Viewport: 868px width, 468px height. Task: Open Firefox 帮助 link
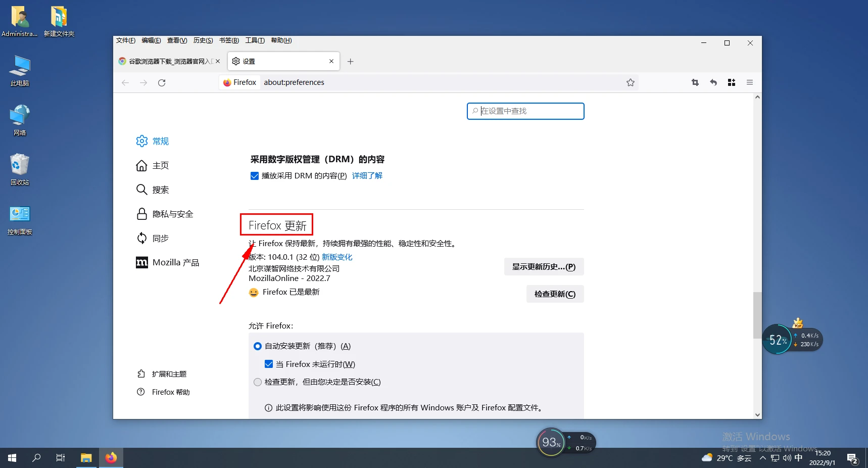coord(163,392)
